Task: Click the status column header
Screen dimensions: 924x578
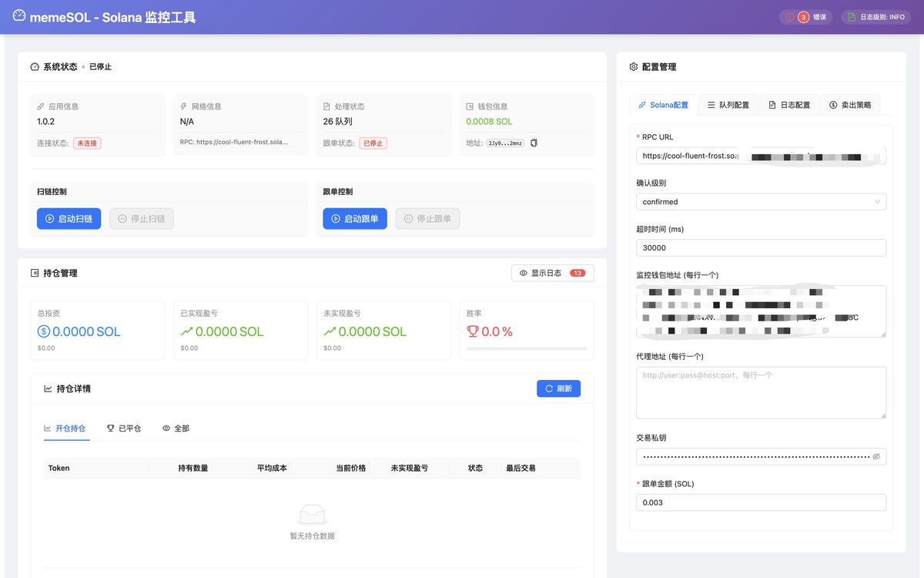Action: (476, 468)
